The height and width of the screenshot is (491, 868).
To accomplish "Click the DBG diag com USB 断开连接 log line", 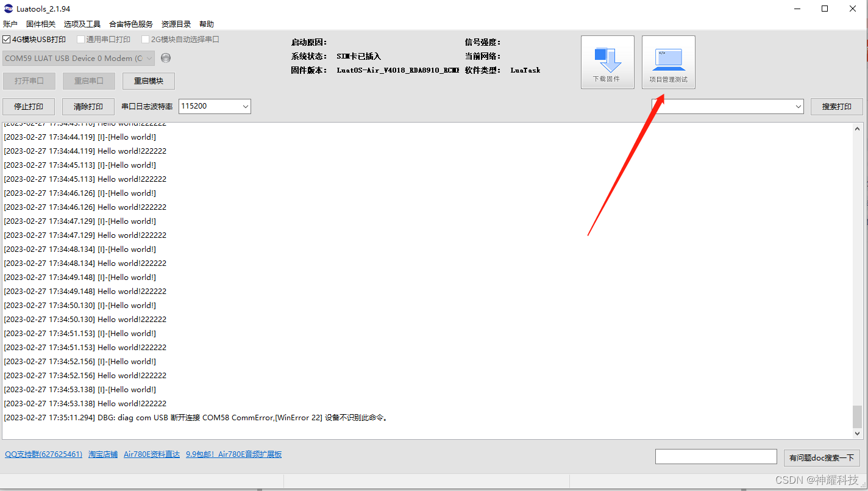I will (196, 418).
